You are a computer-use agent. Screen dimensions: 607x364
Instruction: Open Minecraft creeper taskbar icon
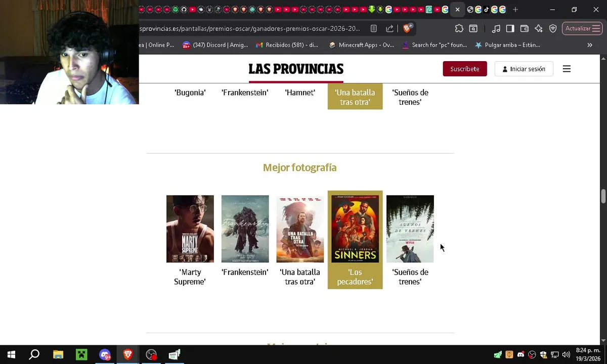81,355
